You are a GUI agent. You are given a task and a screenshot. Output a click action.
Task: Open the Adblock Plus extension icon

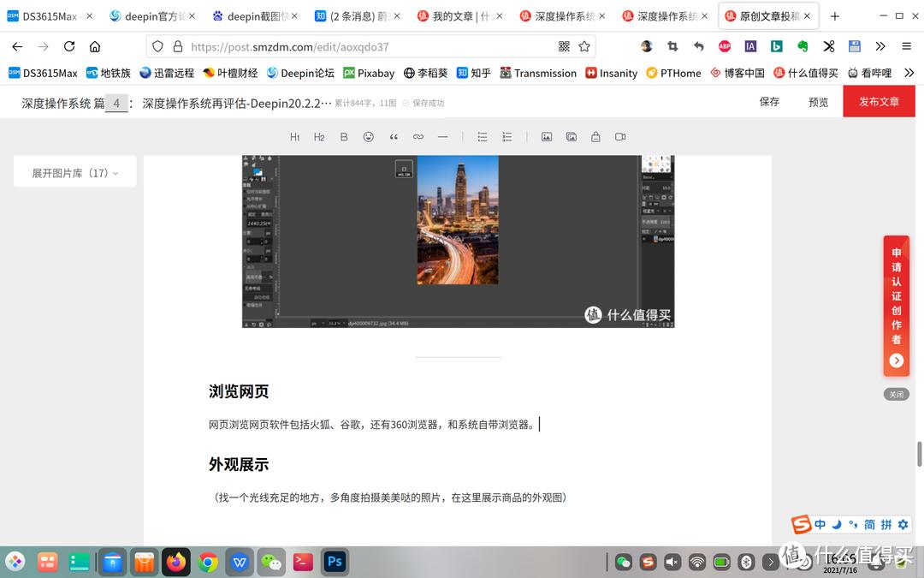point(725,46)
